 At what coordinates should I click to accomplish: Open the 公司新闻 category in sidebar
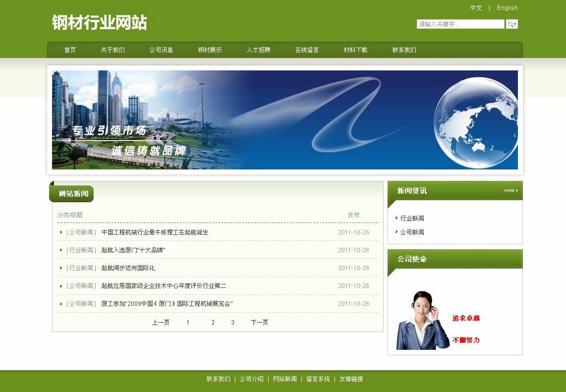(412, 232)
